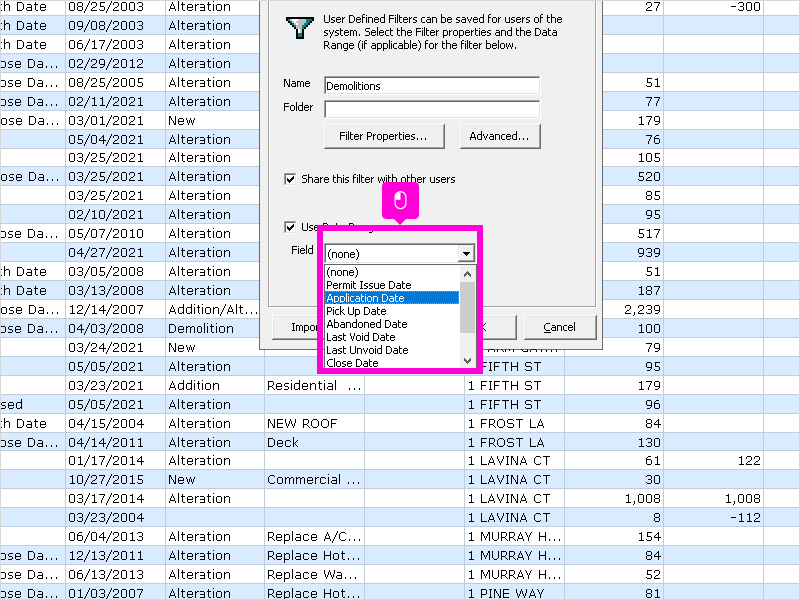
Task: Click the dropdown list scrollbar thumb
Action: click(467, 307)
